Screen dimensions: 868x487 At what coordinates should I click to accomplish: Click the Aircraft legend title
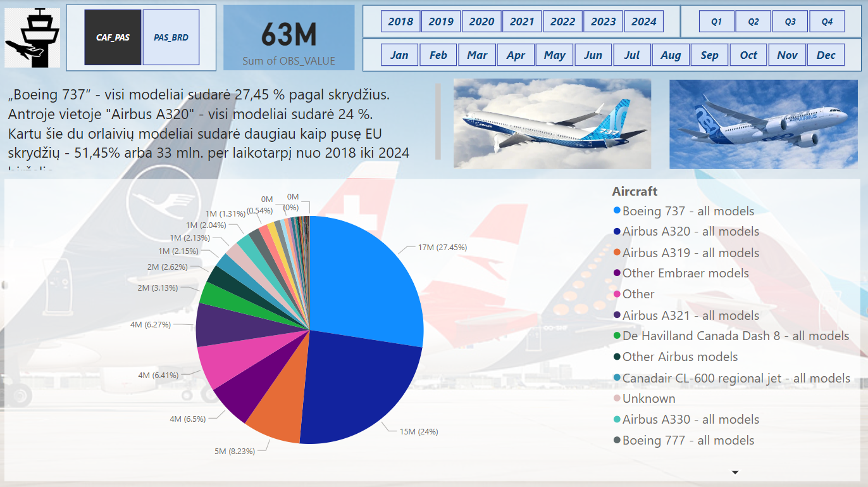(x=635, y=191)
